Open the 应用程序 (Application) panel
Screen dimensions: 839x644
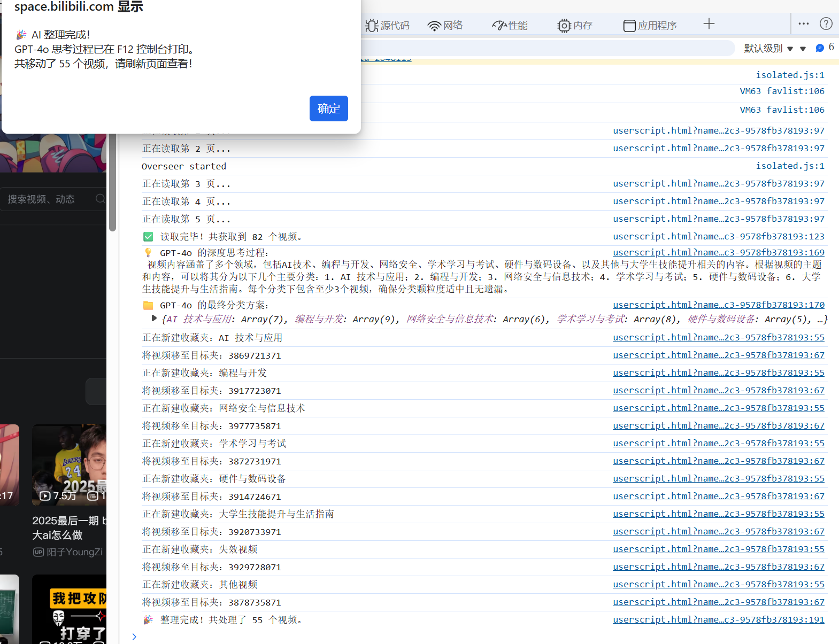click(650, 25)
